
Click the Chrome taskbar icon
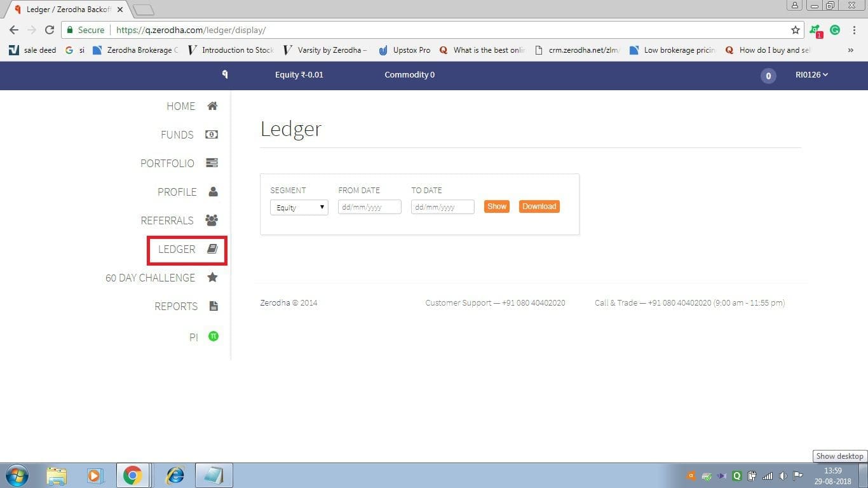133,475
